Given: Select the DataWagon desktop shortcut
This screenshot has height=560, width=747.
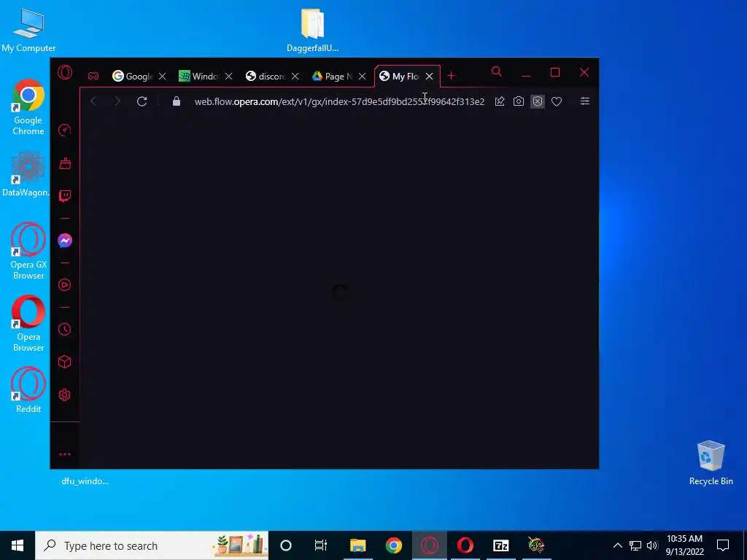Looking at the screenshot, I should (x=27, y=174).
